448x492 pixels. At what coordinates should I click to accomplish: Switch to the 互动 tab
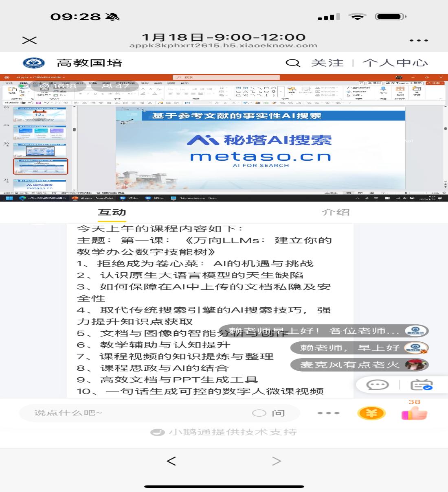tap(112, 212)
